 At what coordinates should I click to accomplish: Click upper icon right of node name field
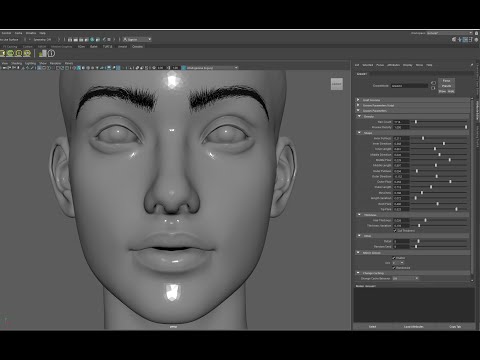pyautogui.click(x=433, y=83)
